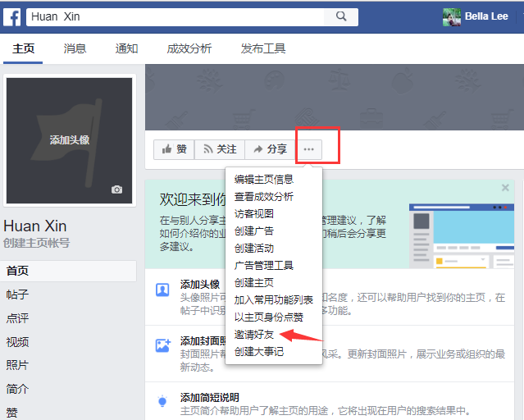Open Bella Lee profile name link
Viewport: 524px width, 420px height.
coord(486,16)
